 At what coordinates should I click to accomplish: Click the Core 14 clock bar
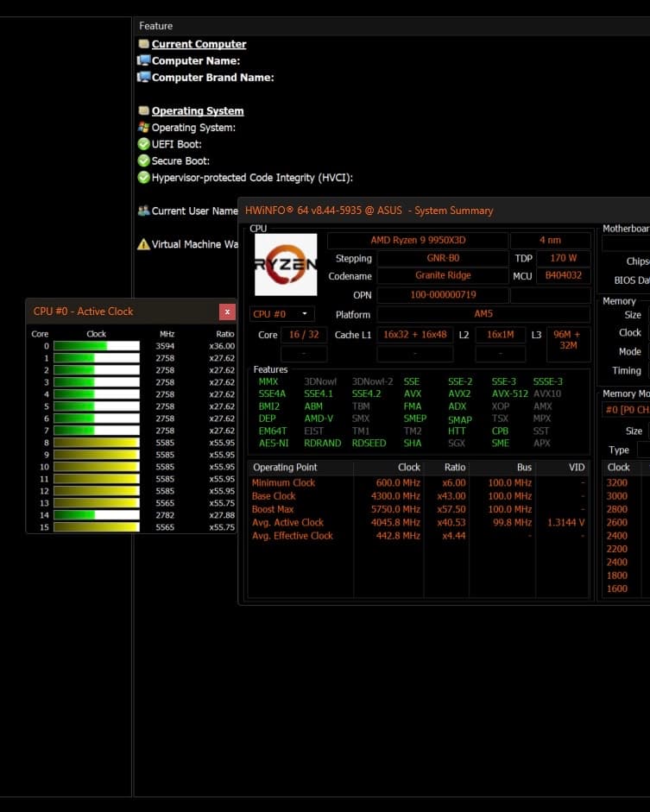(x=97, y=515)
